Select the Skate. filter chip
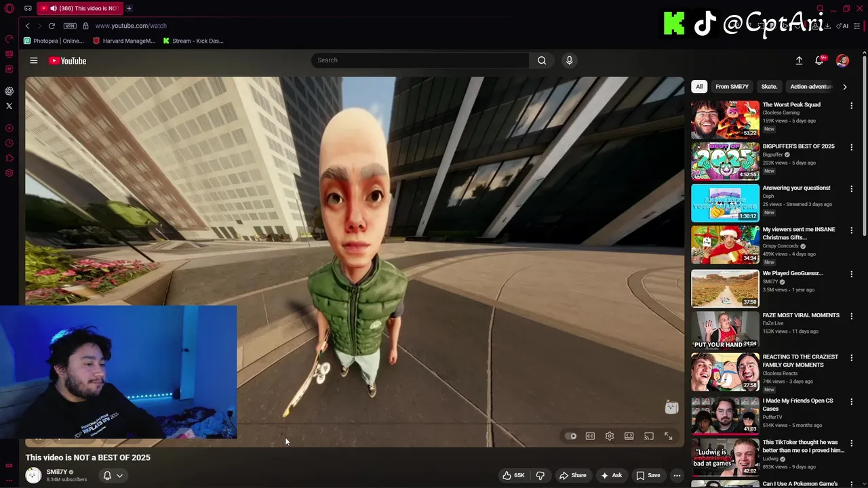This screenshot has width=868, height=488. [x=769, y=87]
